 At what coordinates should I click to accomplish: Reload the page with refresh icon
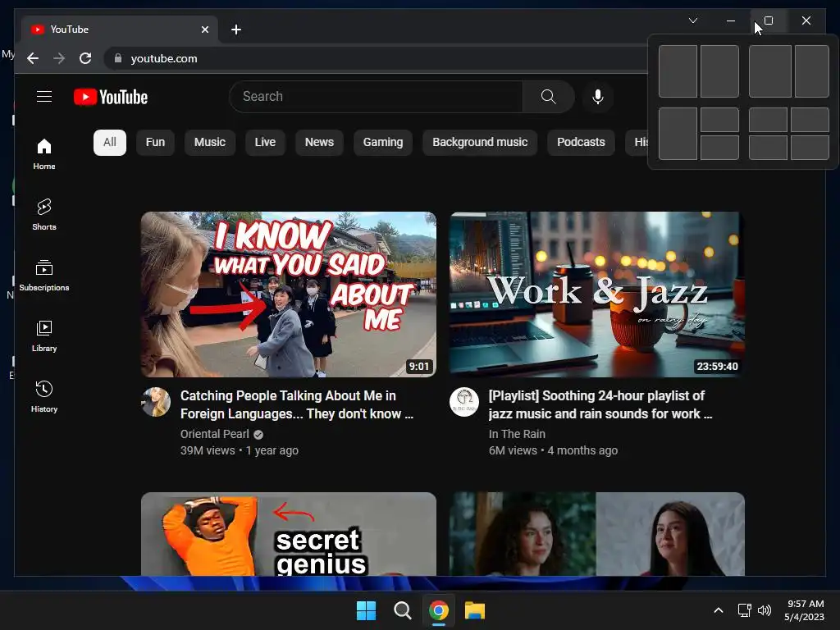[85, 58]
